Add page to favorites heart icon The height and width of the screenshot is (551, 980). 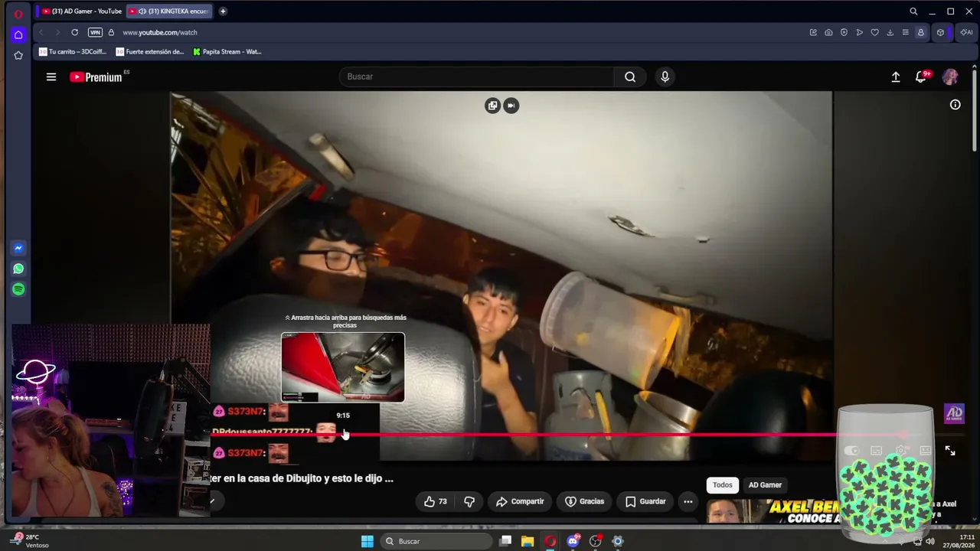(874, 32)
